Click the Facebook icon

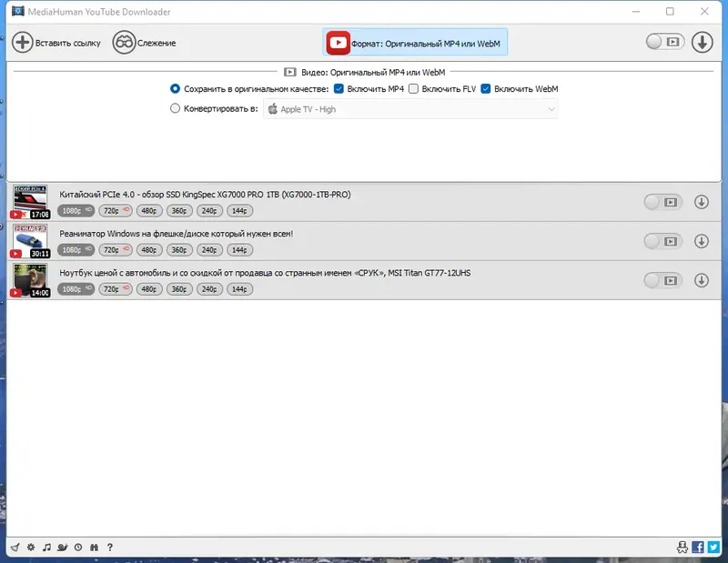[698, 548]
